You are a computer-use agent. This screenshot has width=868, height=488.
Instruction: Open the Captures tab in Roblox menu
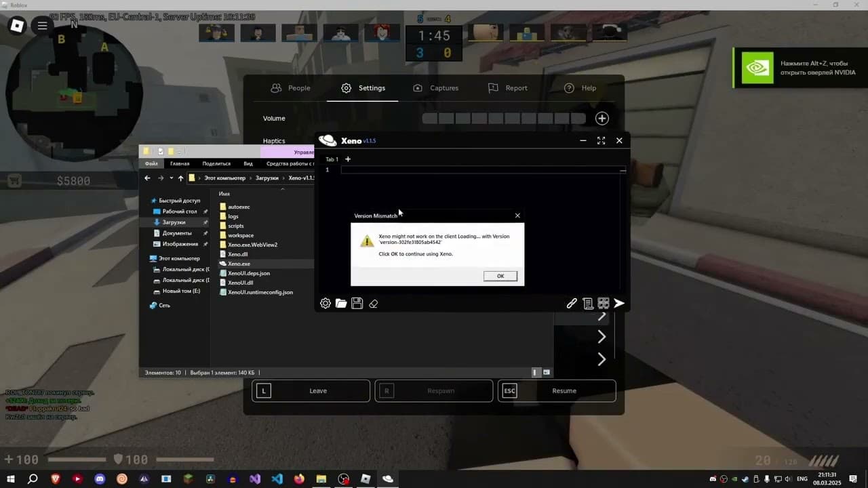point(435,88)
